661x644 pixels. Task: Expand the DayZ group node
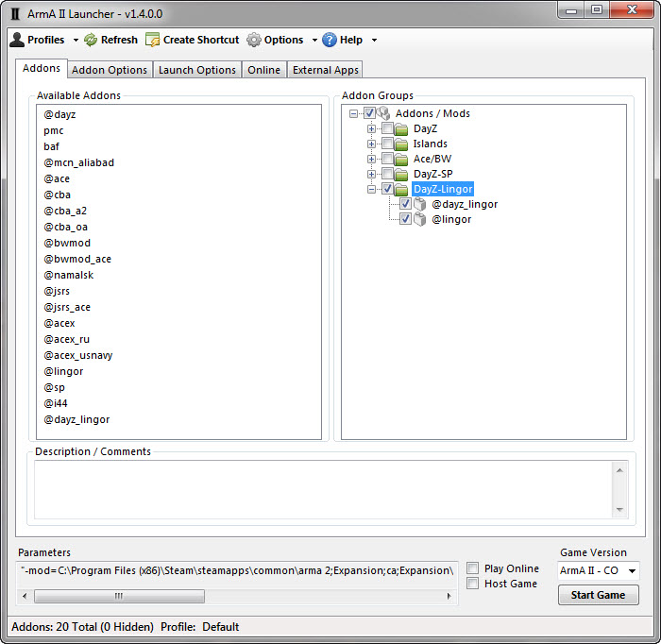(x=371, y=128)
